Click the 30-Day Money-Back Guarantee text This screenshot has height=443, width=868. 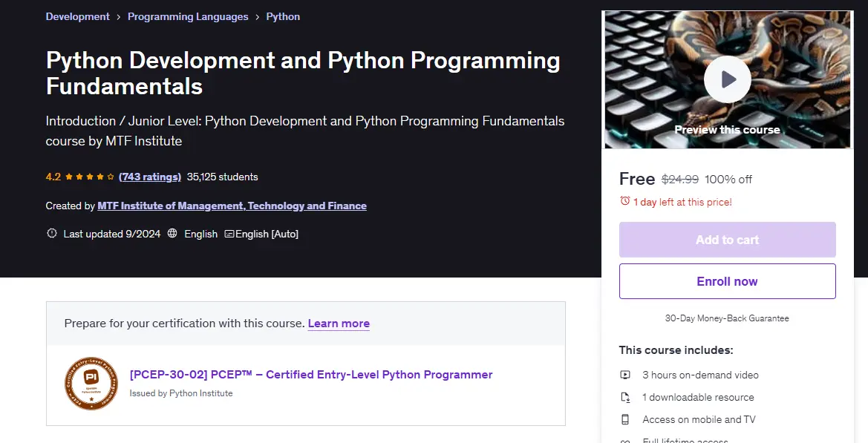(727, 318)
